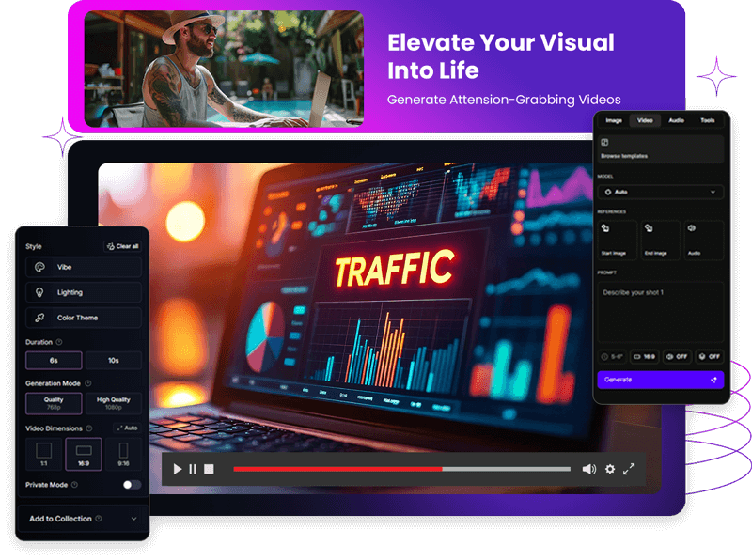The height and width of the screenshot is (560, 752).
Task: Enter fullscreen with the expand arrows icon
Action: click(630, 469)
